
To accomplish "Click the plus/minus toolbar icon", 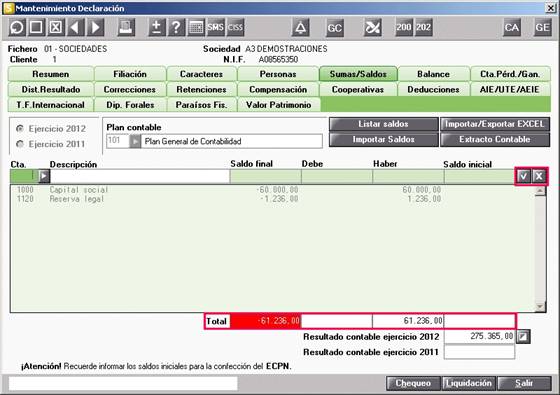I will pos(156,28).
